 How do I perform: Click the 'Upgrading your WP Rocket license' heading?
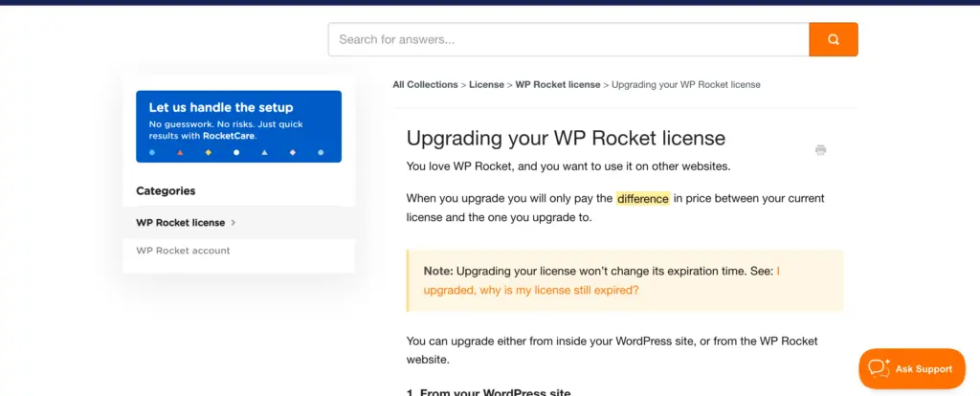click(x=566, y=138)
